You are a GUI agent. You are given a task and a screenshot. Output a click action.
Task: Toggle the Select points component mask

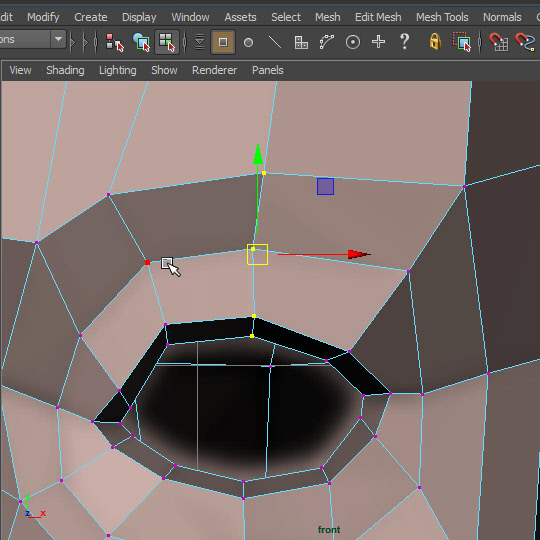[x=223, y=42]
